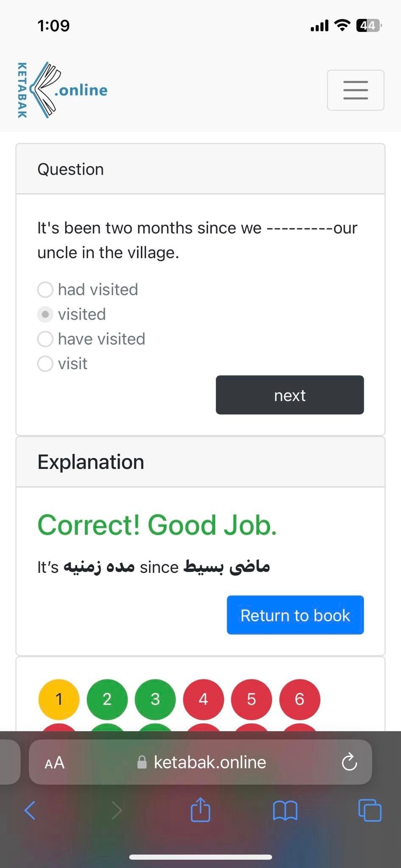The width and height of the screenshot is (401, 868).
Task: Tap the Ketabak.online logo
Action: click(x=62, y=90)
